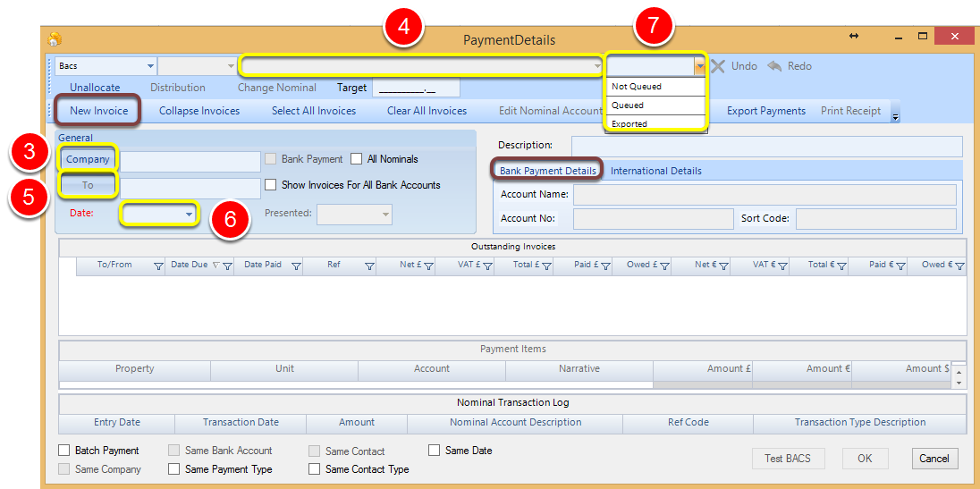Click the Description text field
The height and width of the screenshot is (489, 980).
(x=767, y=146)
